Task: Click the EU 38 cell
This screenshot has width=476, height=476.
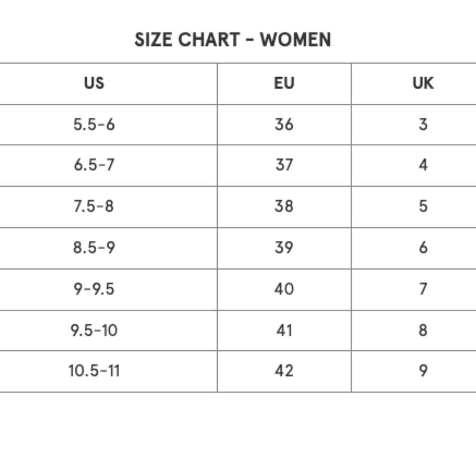Action: click(x=284, y=207)
